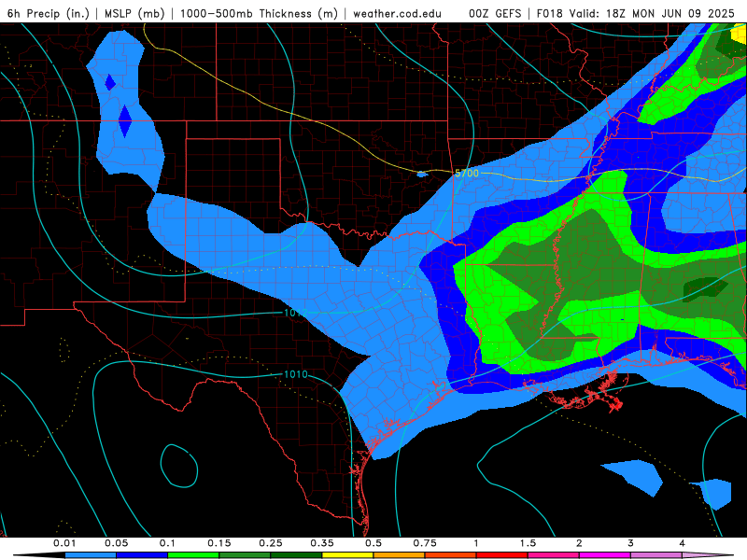Select the bright green 0.1 legend swatch
The image size is (747, 560).
point(193,555)
